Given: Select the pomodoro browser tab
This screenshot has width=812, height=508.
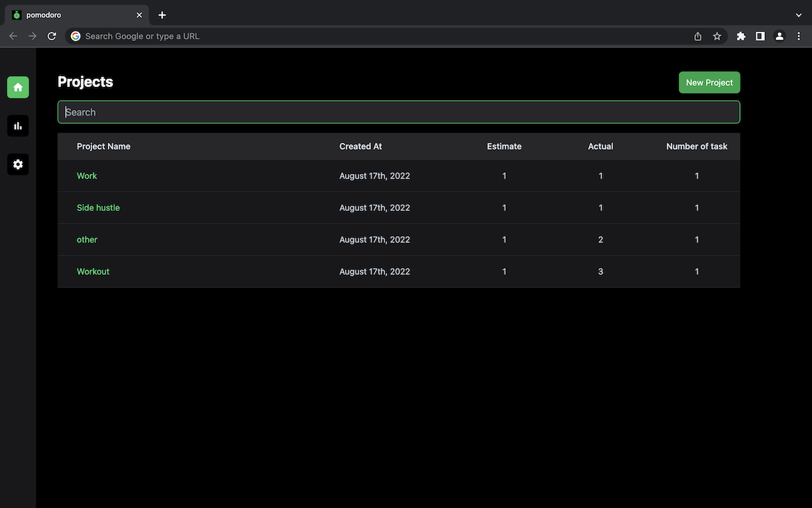Looking at the screenshot, I should (76, 15).
